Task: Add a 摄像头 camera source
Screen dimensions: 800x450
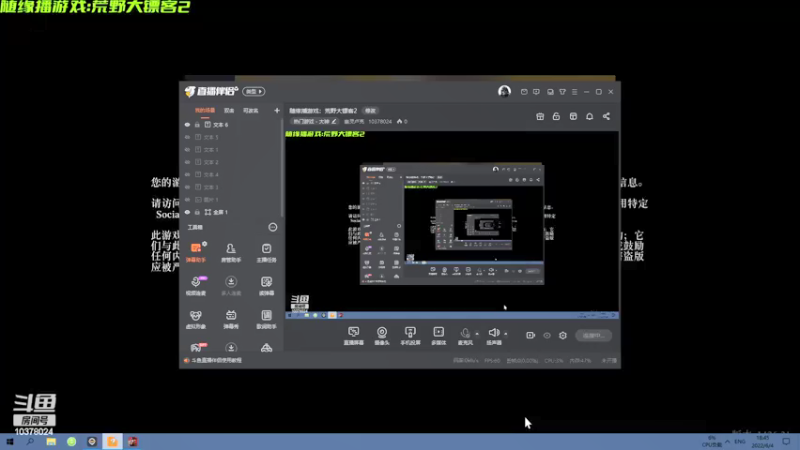Action: tap(382, 336)
